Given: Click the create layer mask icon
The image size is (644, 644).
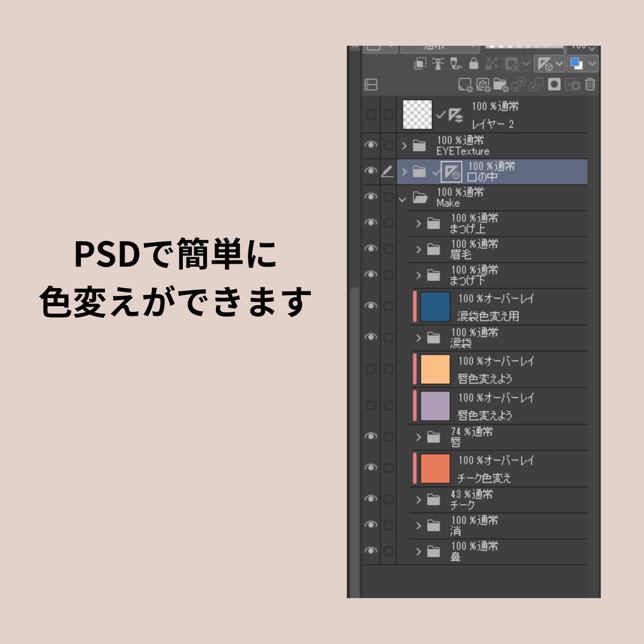Looking at the screenshot, I should tap(554, 84).
